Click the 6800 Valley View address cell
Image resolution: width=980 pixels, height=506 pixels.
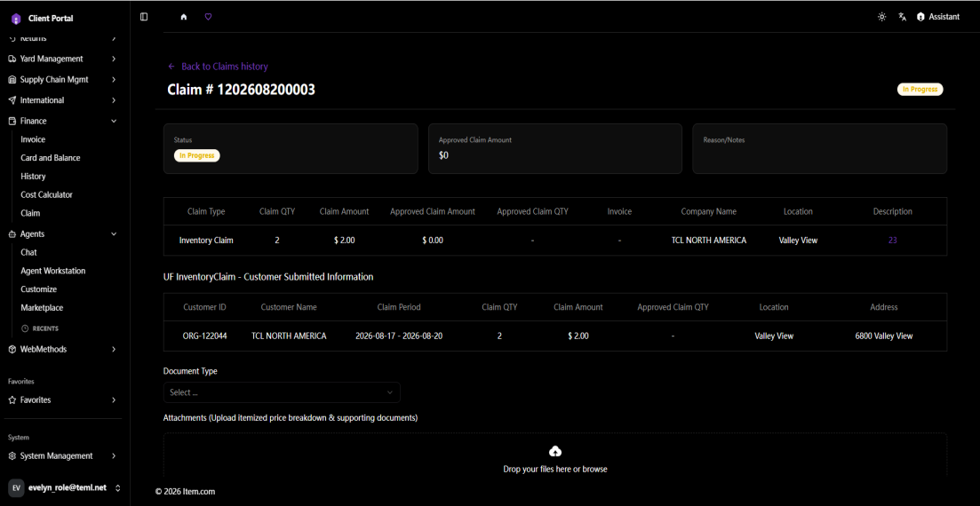pos(884,336)
